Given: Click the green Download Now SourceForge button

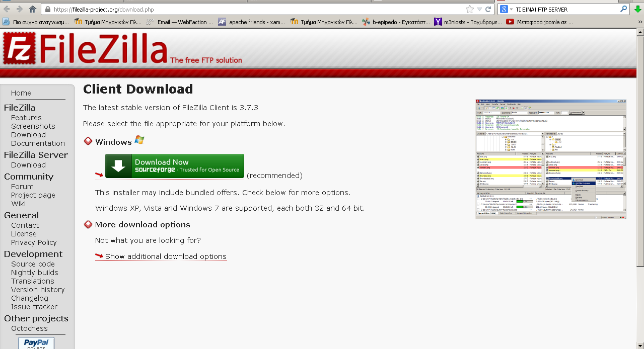Looking at the screenshot, I should [x=175, y=166].
